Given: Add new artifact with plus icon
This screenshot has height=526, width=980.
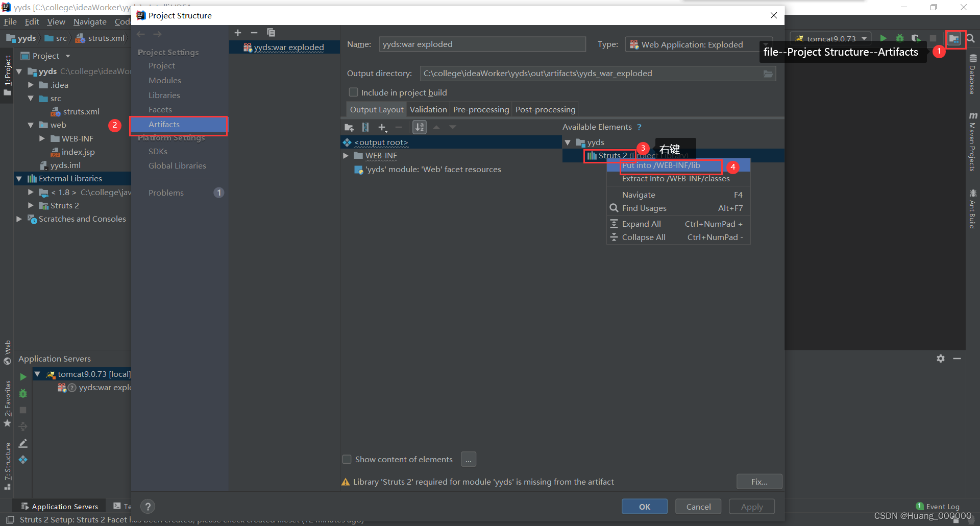Looking at the screenshot, I should (238, 33).
